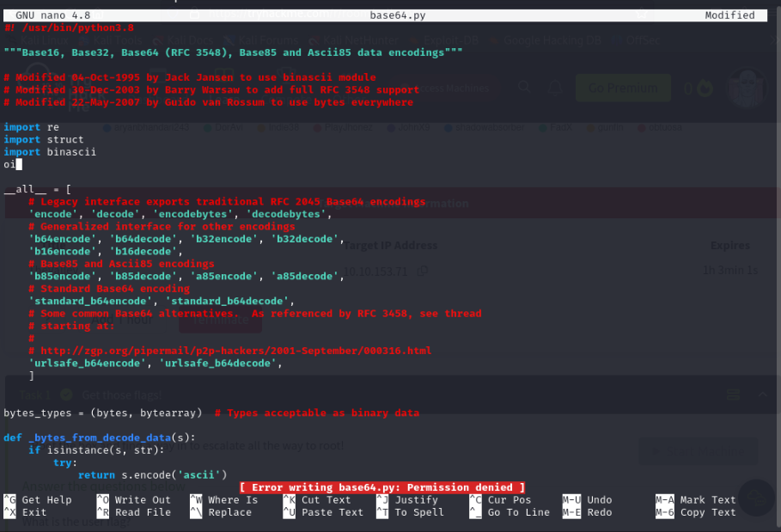Click the Justify shortcut label
The height and width of the screenshot is (532, 781).
[417, 499]
